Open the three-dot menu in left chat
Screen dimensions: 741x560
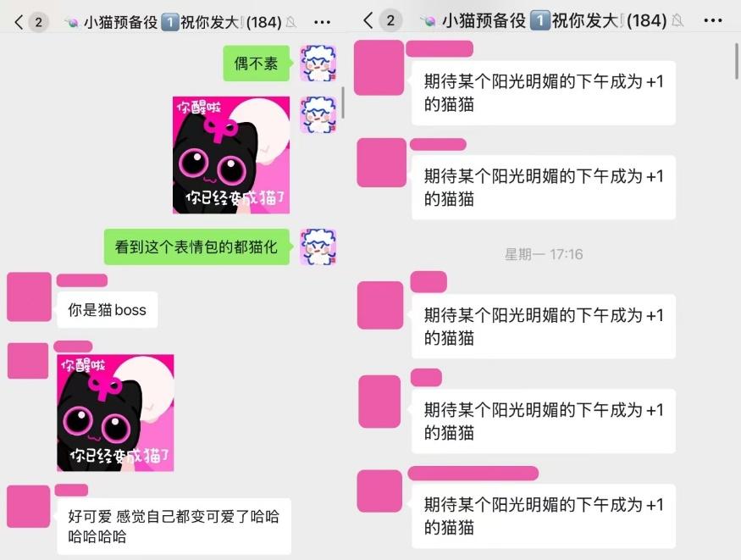click(x=322, y=22)
